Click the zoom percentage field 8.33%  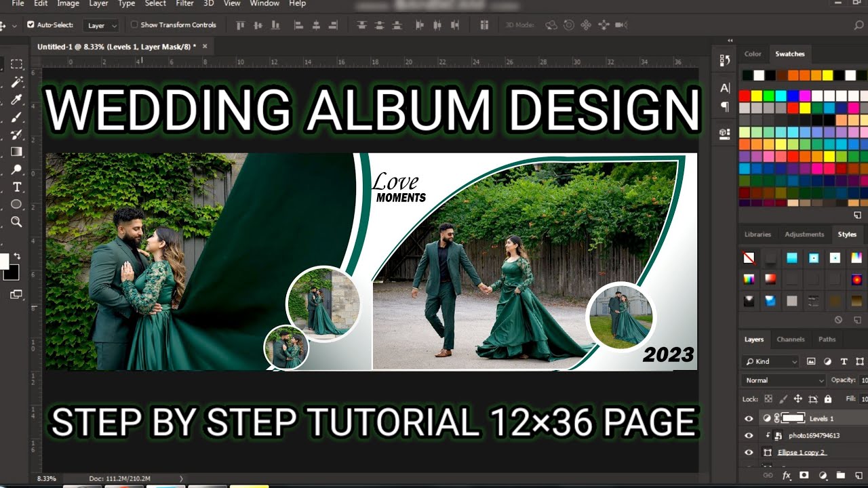point(46,479)
